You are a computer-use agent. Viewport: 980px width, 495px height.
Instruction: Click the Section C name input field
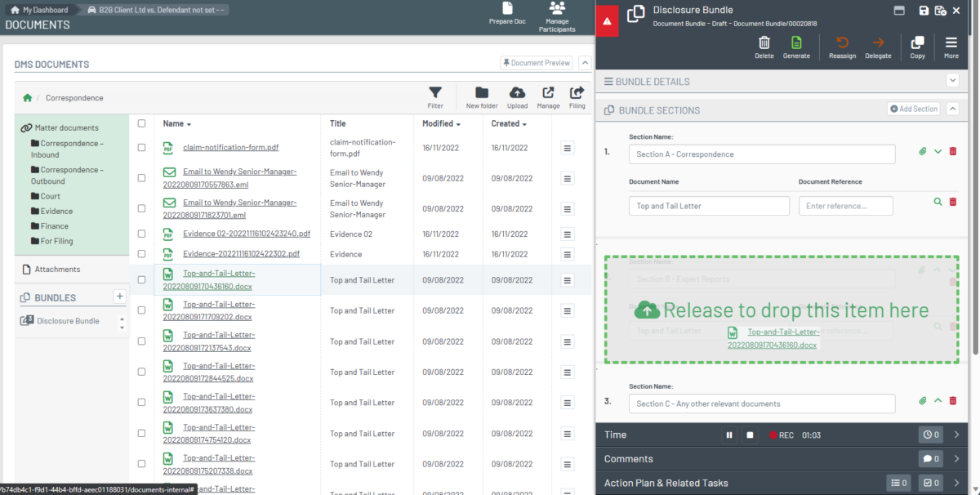coord(761,404)
